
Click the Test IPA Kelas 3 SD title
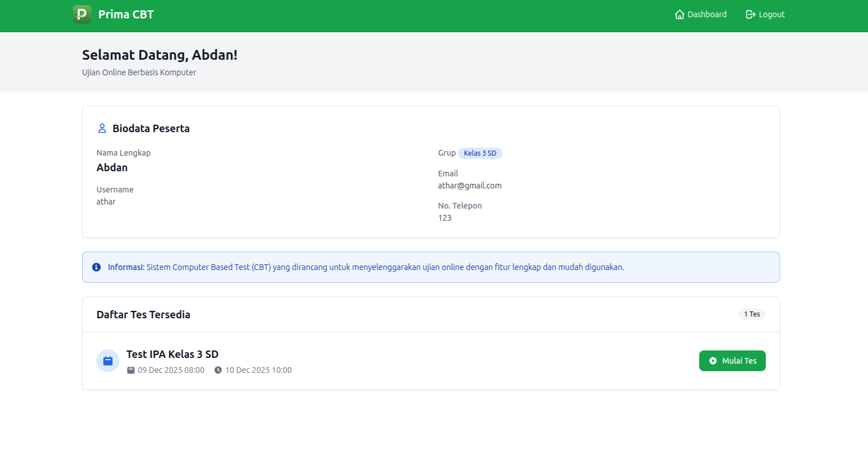pyautogui.click(x=172, y=354)
